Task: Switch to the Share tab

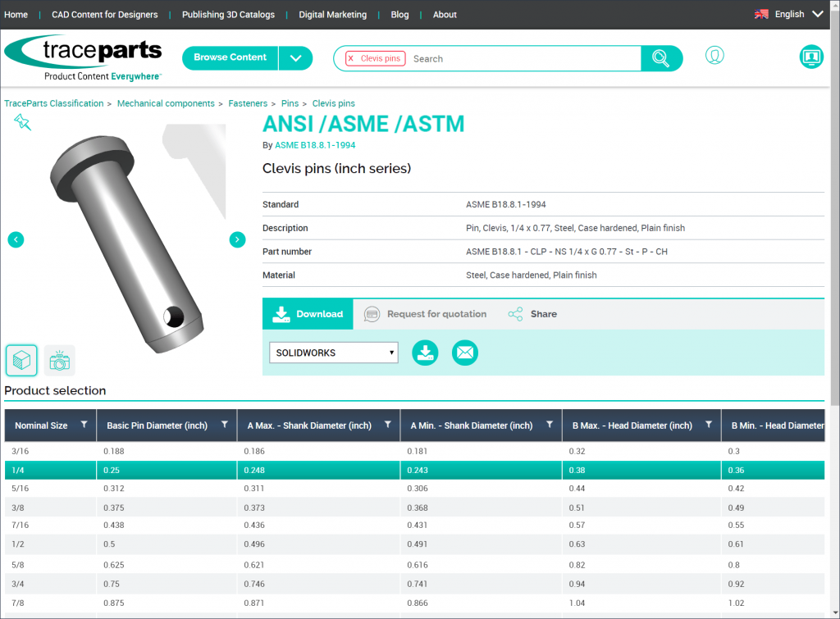Action: coord(532,314)
